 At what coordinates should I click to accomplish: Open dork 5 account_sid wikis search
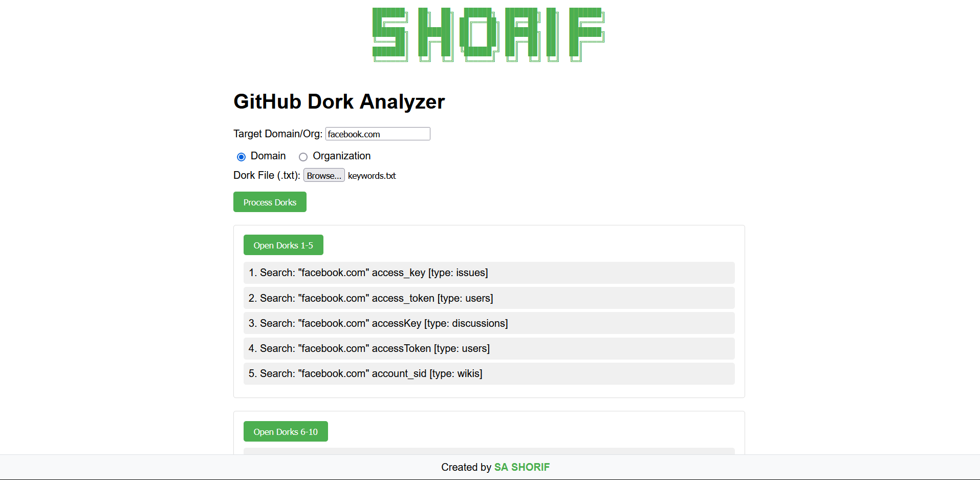coord(489,373)
